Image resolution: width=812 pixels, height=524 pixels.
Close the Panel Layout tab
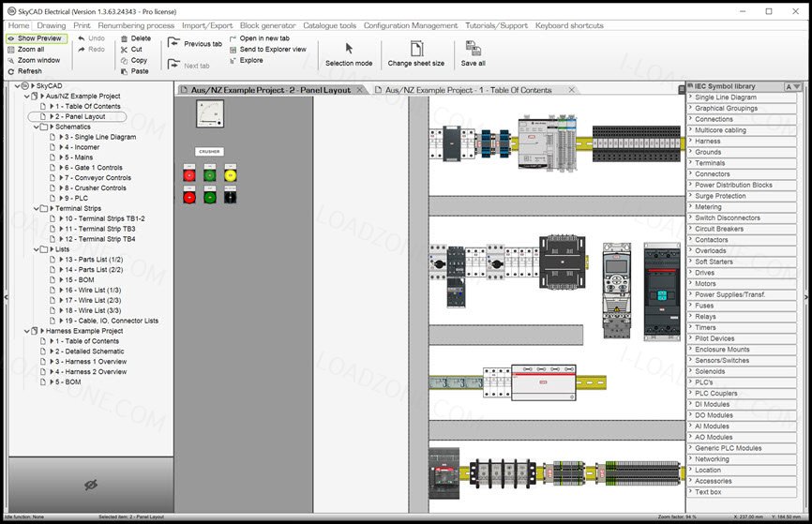tap(359, 90)
